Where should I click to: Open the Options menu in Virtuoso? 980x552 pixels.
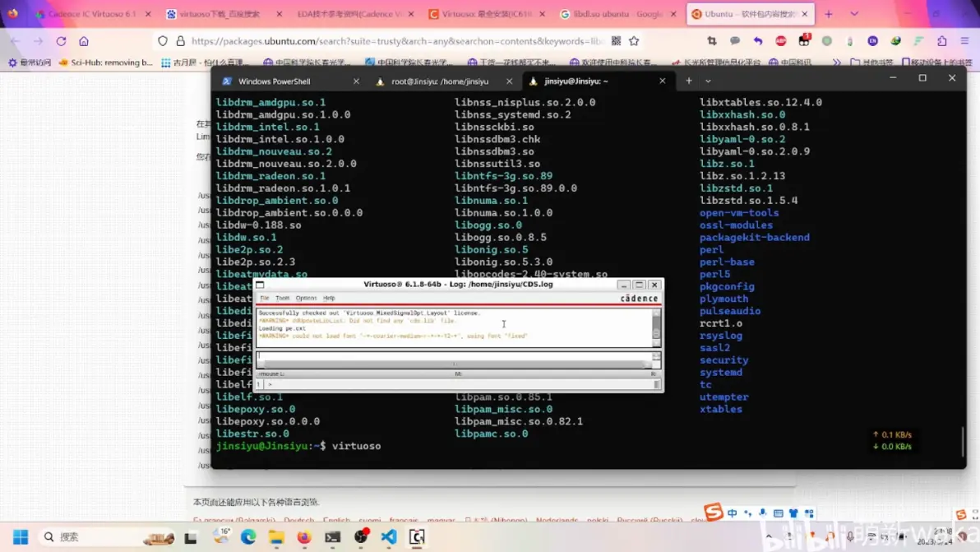[306, 298]
